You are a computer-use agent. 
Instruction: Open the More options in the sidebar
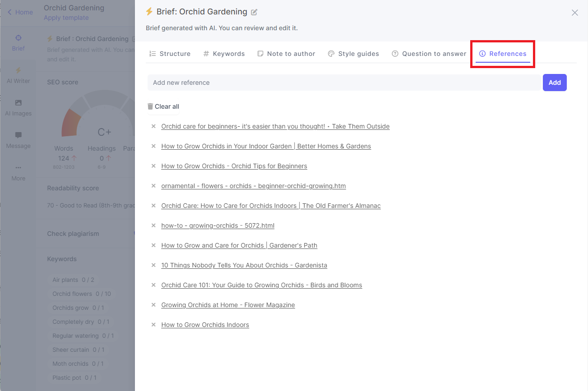coord(18,173)
